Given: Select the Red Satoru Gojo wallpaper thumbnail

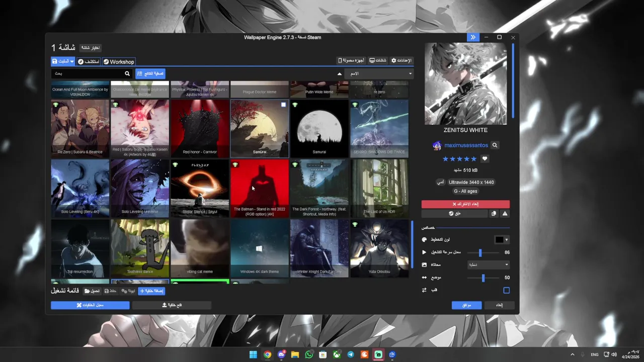Looking at the screenshot, I should click(140, 129).
